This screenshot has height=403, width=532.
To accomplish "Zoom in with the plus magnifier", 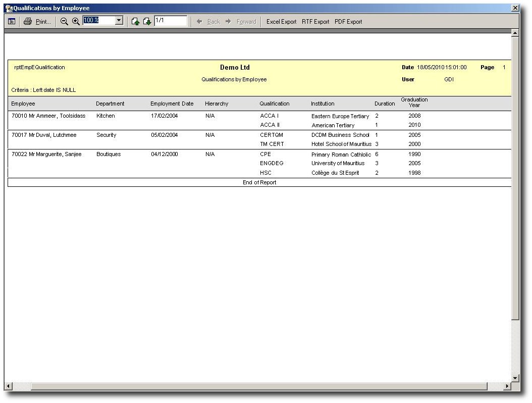I will 76,21.
